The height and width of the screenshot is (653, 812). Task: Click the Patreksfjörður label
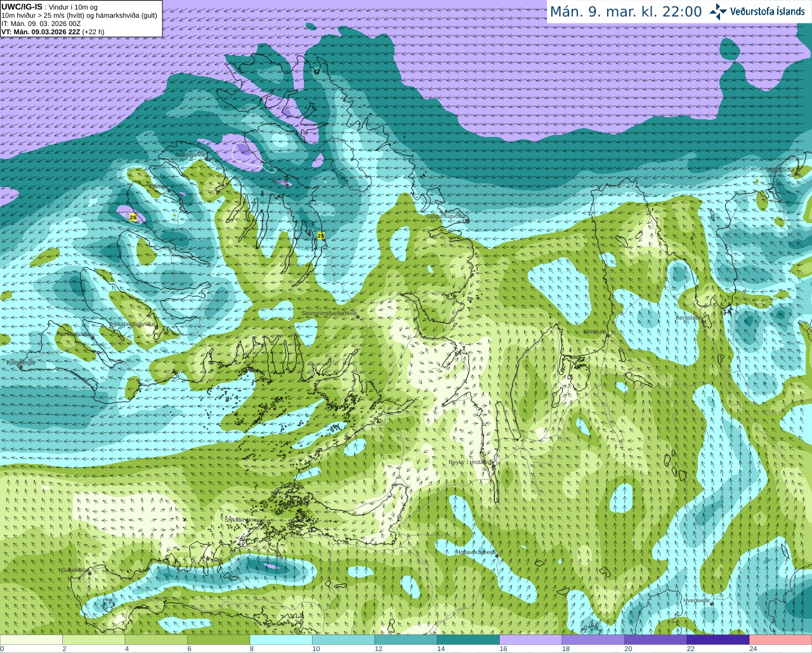coord(75,333)
